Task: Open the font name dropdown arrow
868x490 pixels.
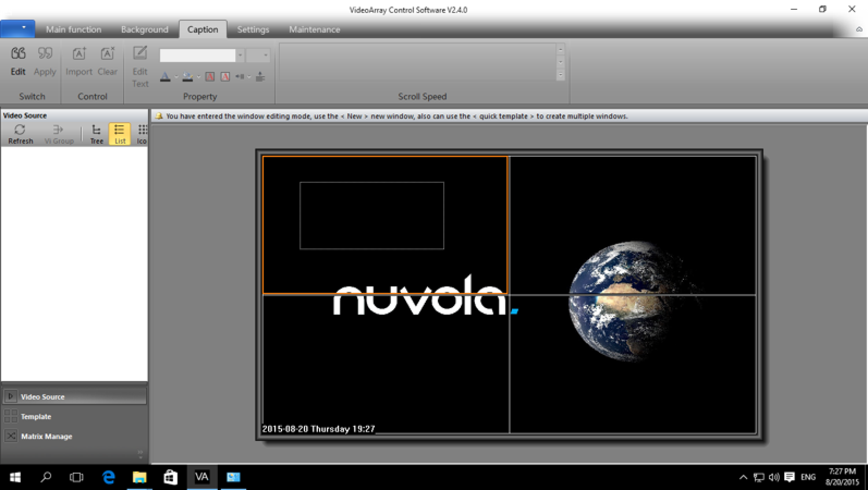Action: point(240,56)
